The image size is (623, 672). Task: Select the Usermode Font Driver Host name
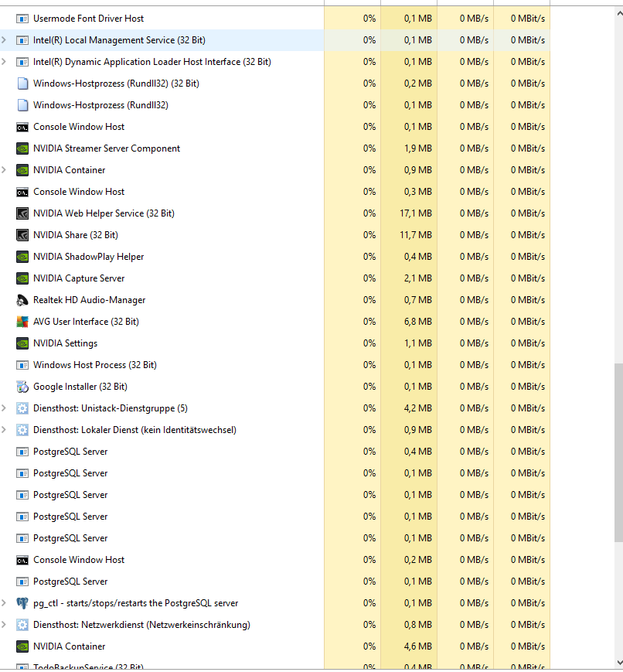[88, 19]
